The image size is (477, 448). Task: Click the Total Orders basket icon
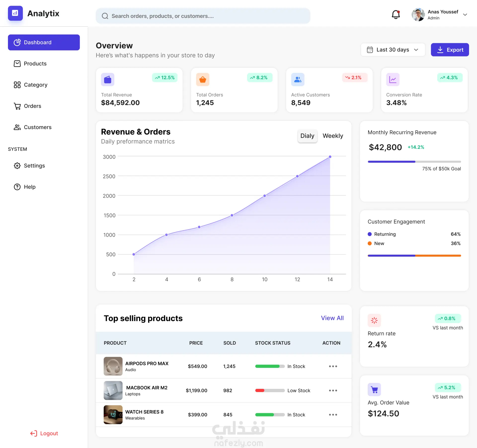pyautogui.click(x=203, y=80)
